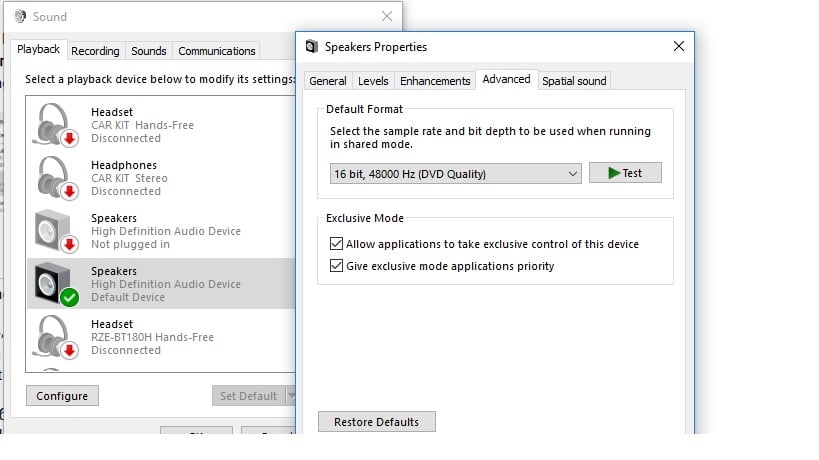Image resolution: width=819 pixels, height=460 pixels.
Task: Click the Restore Defaults button
Action: (x=376, y=422)
